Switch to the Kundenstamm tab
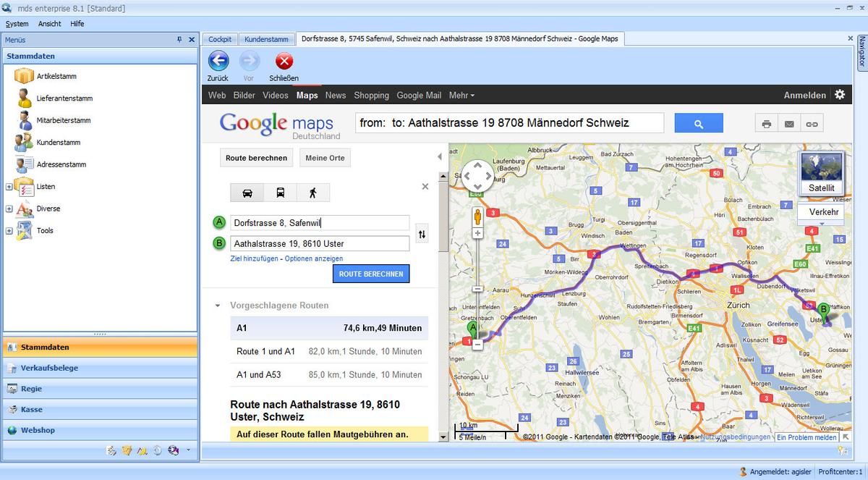This screenshot has width=868, height=480. pos(266,39)
